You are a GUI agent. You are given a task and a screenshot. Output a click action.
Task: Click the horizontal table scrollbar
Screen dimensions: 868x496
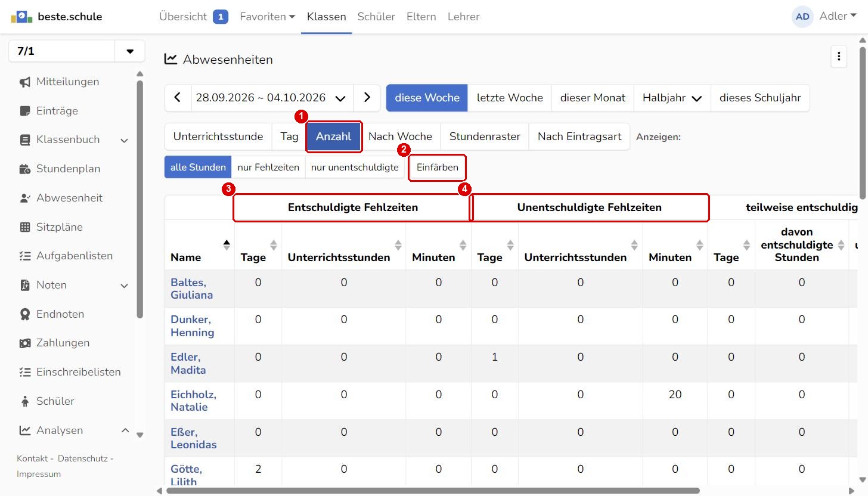pos(433,491)
